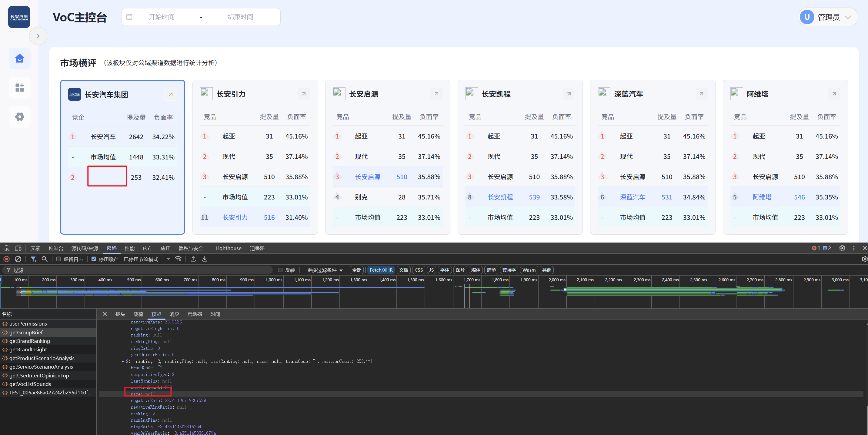Screen dimensions: 868x435
Task: Toggle 反转 invert checkbox
Action: pos(280,270)
